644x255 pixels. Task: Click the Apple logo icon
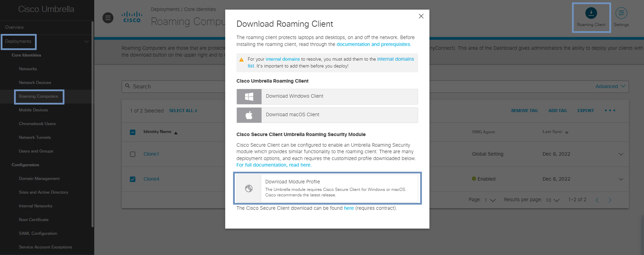pyautogui.click(x=249, y=115)
